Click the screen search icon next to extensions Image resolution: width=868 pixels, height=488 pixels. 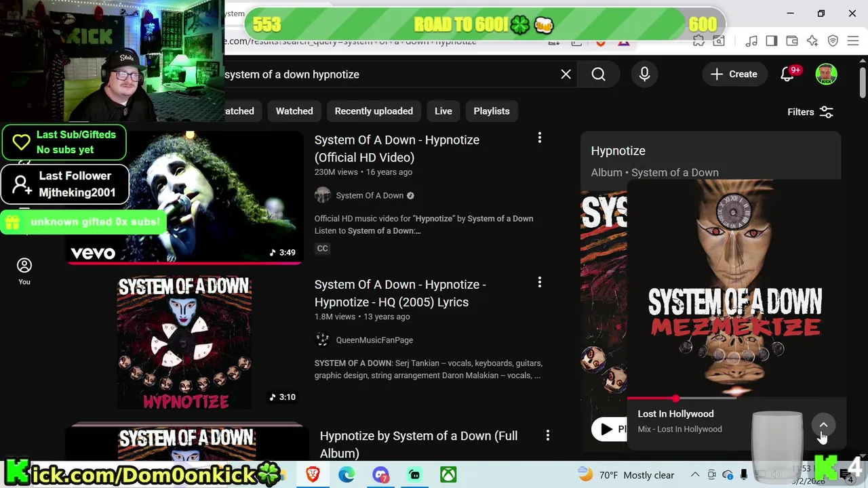717,41
